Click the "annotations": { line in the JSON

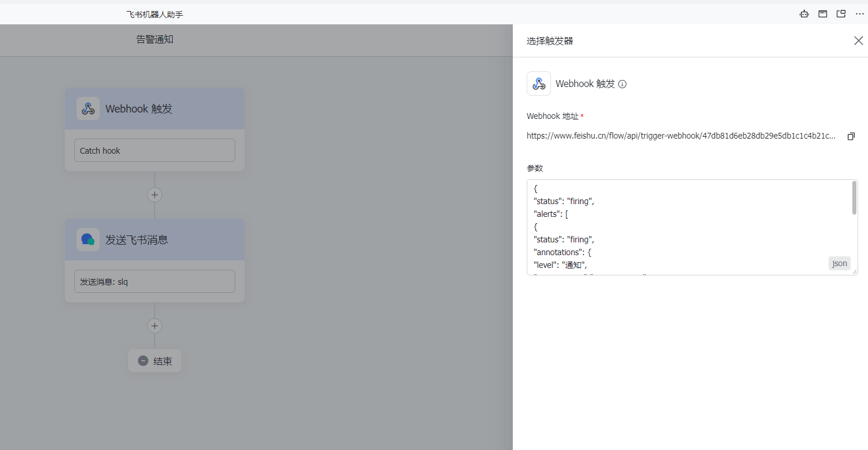562,252
